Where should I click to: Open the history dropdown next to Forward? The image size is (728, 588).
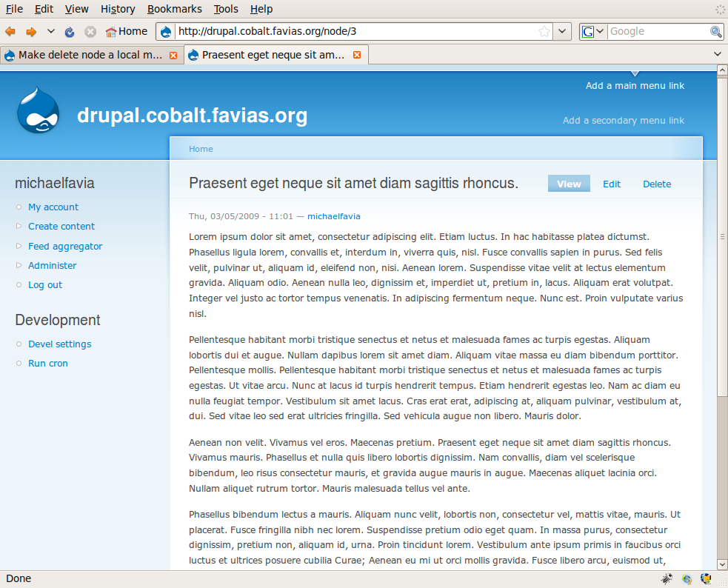click(51, 32)
